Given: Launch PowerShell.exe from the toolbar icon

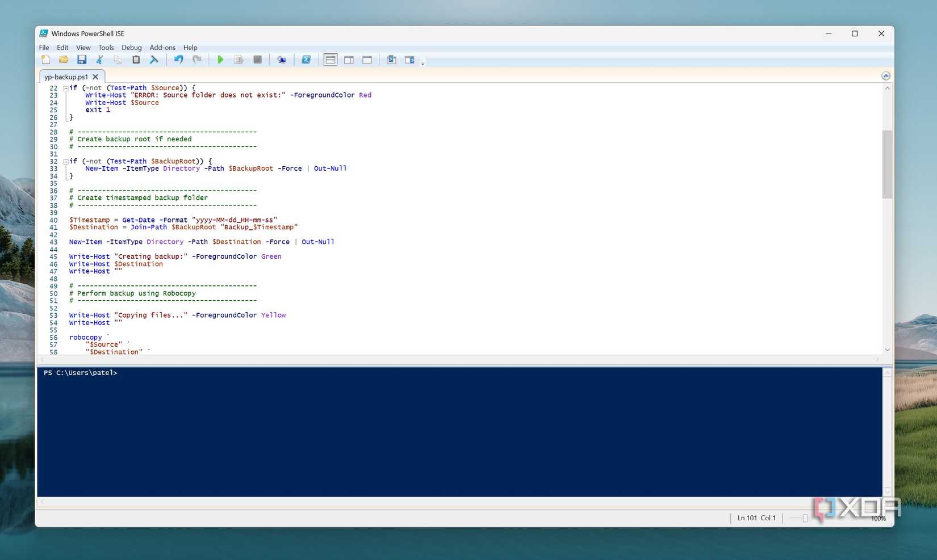Looking at the screenshot, I should [306, 60].
